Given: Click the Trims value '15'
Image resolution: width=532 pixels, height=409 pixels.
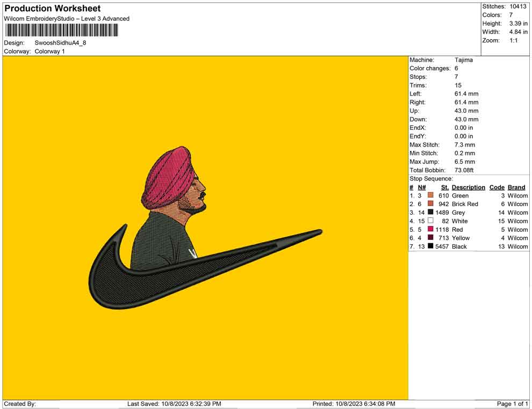Looking at the screenshot, I should 458,85.
